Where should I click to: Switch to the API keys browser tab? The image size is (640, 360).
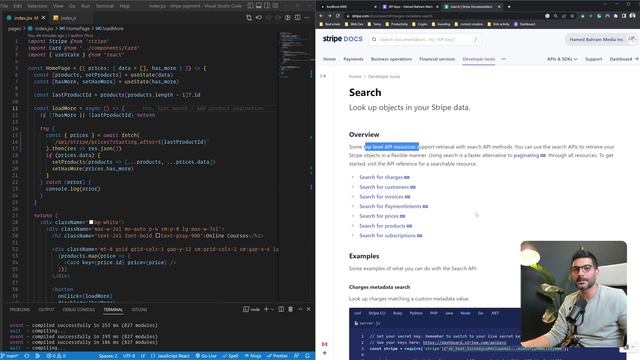click(409, 7)
